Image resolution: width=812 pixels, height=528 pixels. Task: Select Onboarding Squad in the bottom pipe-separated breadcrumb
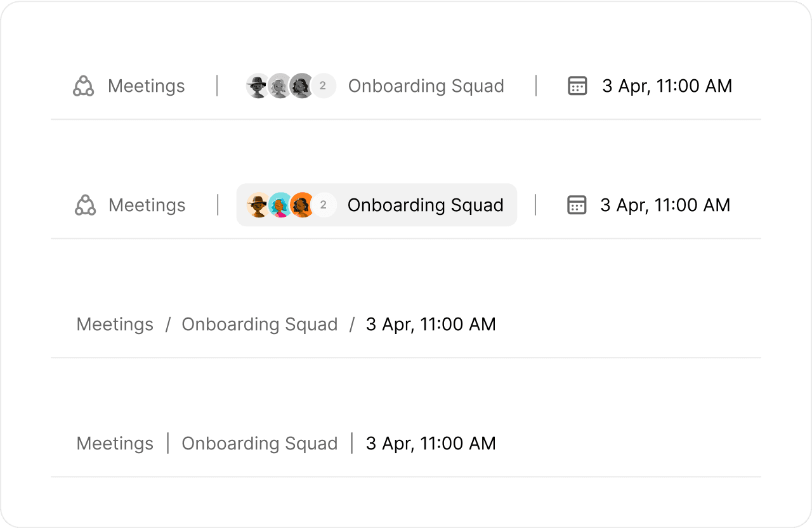point(259,444)
